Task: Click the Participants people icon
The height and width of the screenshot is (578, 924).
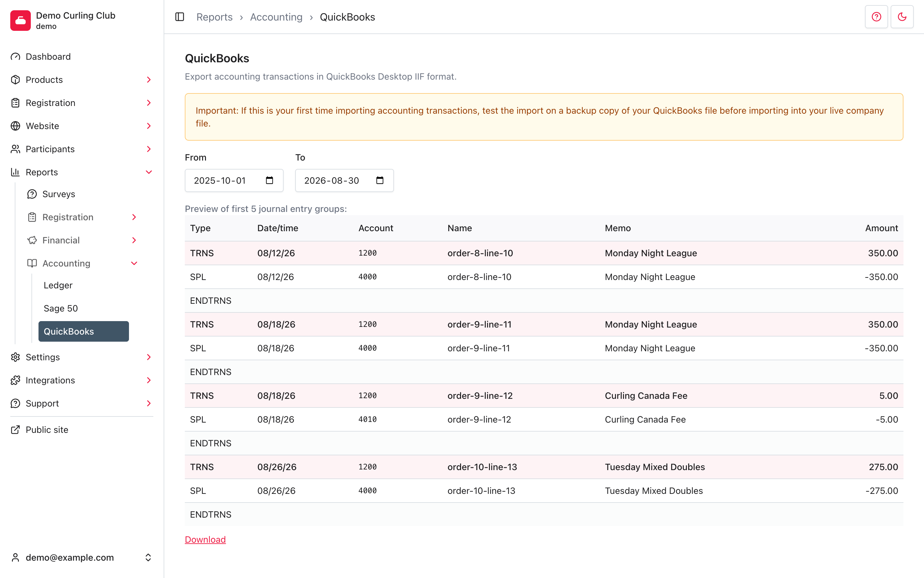Action: pyautogui.click(x=15, y=149)
